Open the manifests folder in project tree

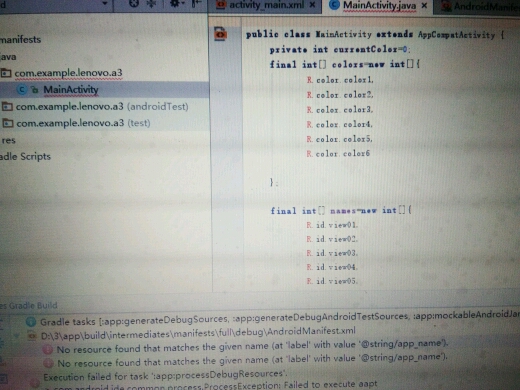coord(20,39)
